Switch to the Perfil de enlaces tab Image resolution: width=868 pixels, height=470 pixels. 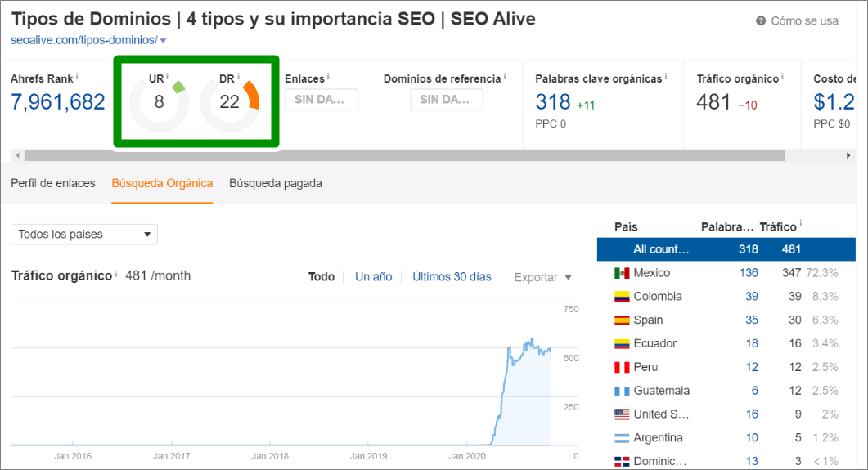pos(53,183)
